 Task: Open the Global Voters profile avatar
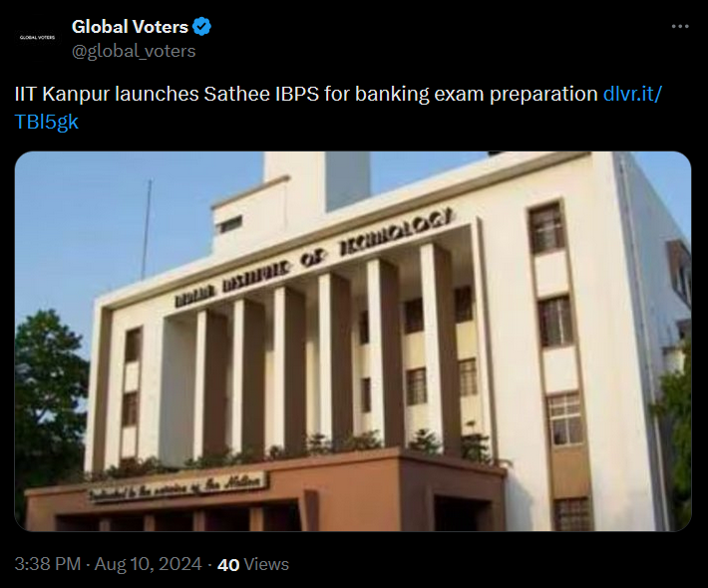[38, 38]
